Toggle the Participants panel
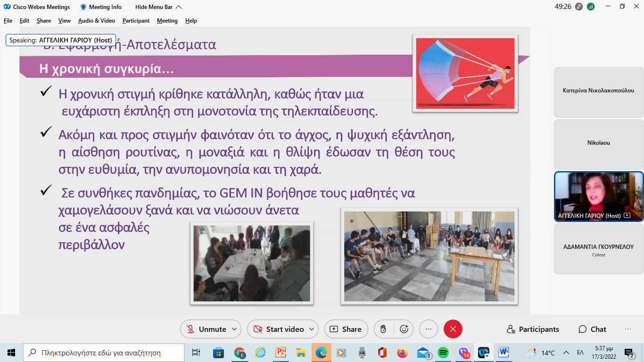Image resolution: width=644 pixels, height=362 pixels. pyautogui.click(x=533, y=329)
